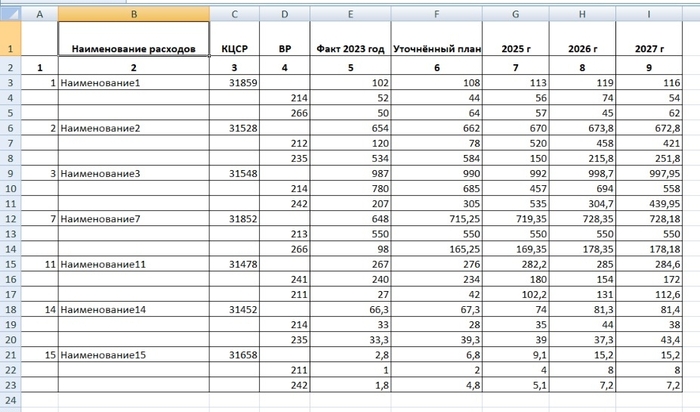Click the 'Наименование расходов' header cell
The height and width of the screenshot is (412, 700).
(x=133, y=38)
